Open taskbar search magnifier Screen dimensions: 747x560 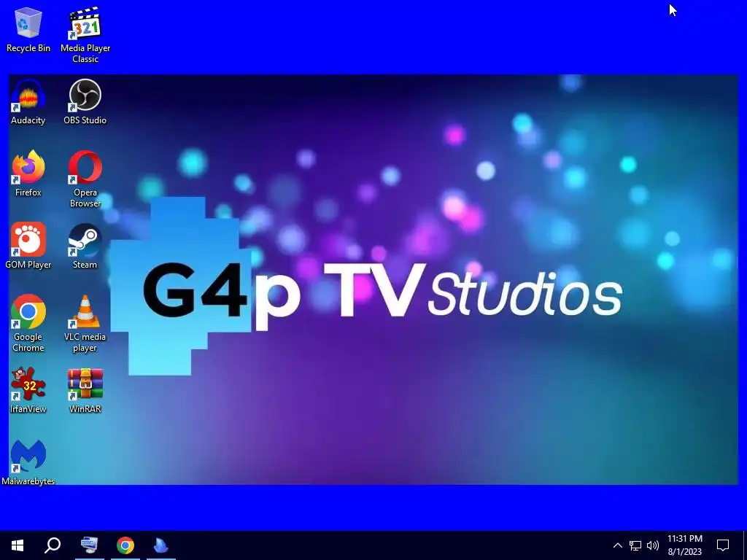point(53,545)
